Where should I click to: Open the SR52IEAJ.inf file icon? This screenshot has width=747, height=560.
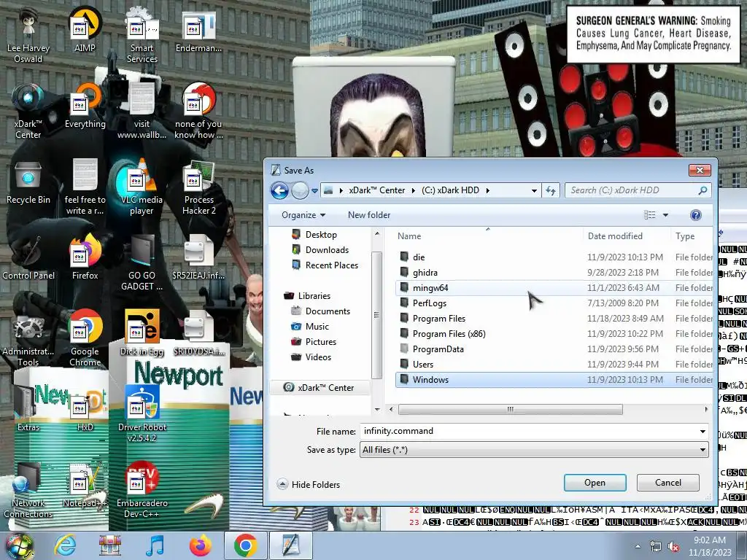click(198, 258)
